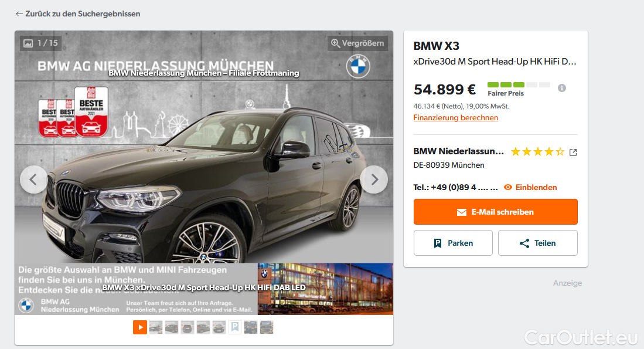Viewport: 644px width, 349px height.
Task: Show the previous car photo
Action: [33, 179]
